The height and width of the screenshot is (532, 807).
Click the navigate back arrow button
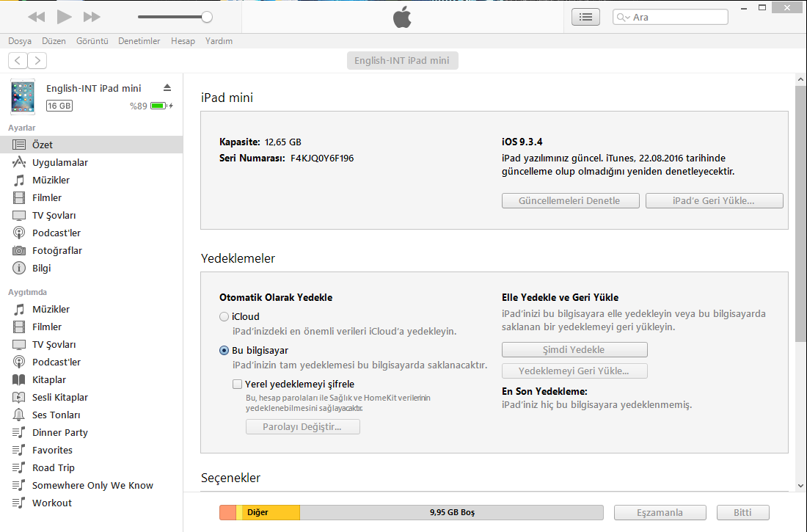(18, 61)
